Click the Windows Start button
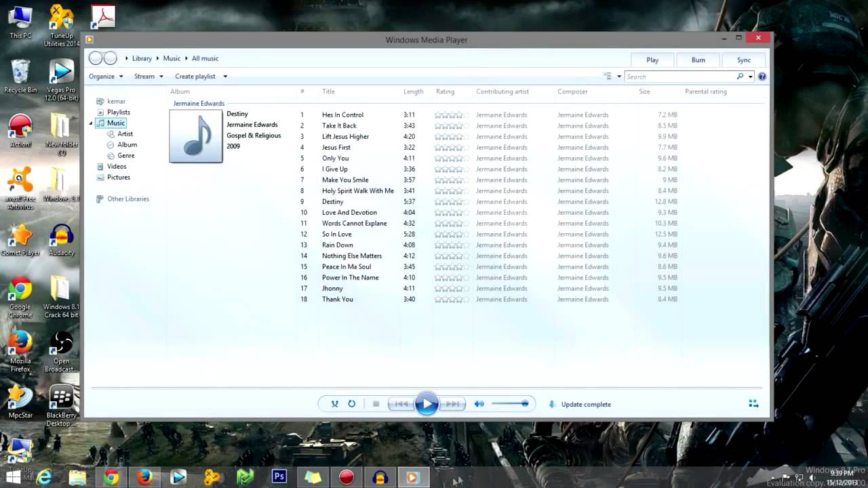868x488 pixels. (x=12, y=477)
